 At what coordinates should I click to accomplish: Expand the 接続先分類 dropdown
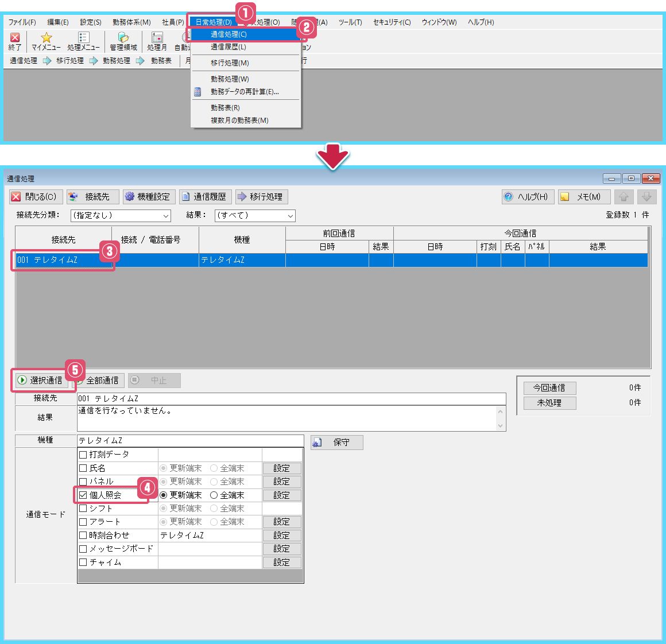(x=121, y=216)
